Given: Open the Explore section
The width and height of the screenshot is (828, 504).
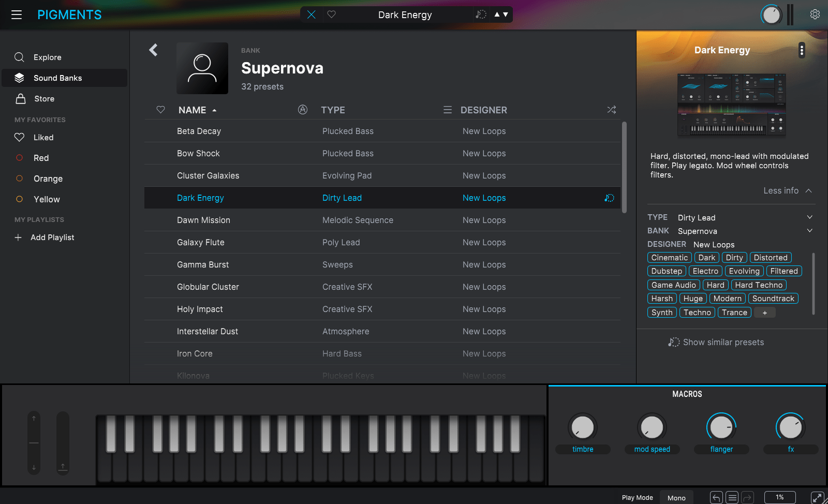Looking at the screenshot, I should [x=47, y=57].
